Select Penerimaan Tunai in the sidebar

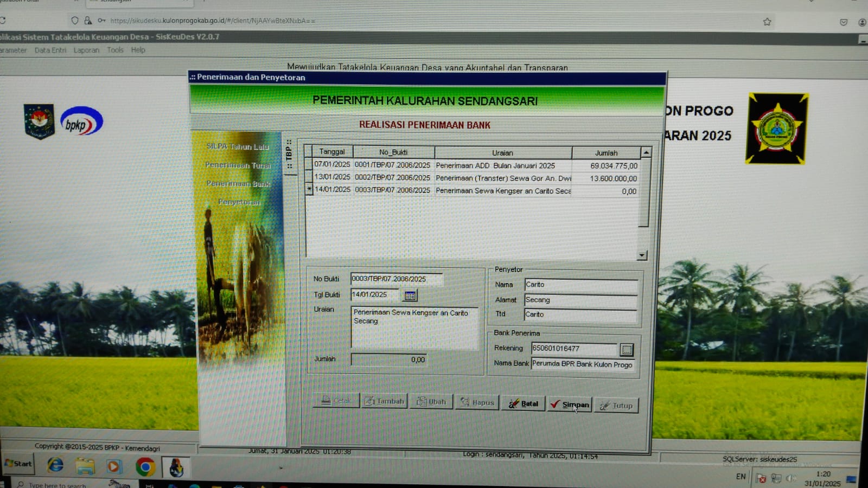[238, 165]
